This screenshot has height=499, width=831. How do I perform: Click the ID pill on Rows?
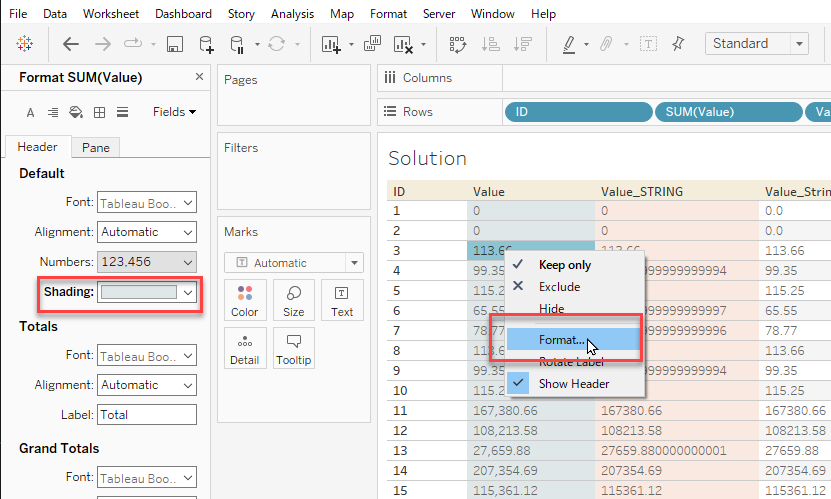tap(579, 112)
